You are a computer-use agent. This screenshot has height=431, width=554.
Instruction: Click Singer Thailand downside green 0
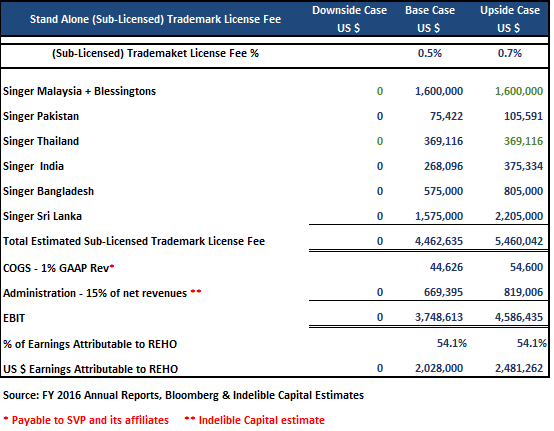tap(380, 141)
